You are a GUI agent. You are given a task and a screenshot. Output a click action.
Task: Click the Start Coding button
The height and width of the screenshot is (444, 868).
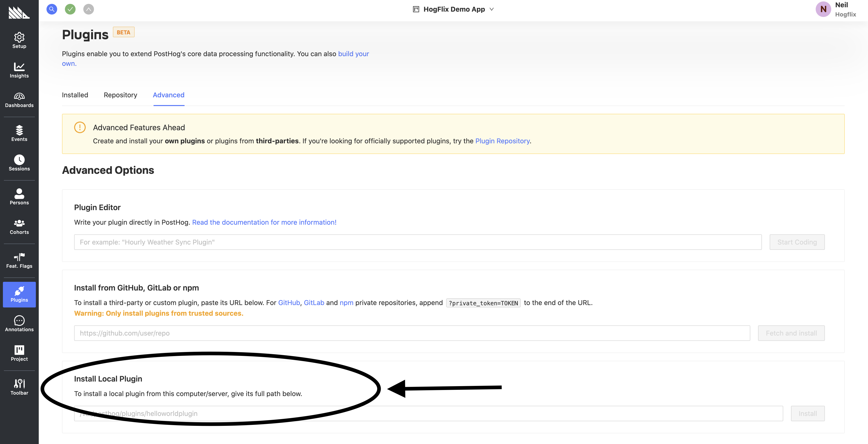(797, 242)
